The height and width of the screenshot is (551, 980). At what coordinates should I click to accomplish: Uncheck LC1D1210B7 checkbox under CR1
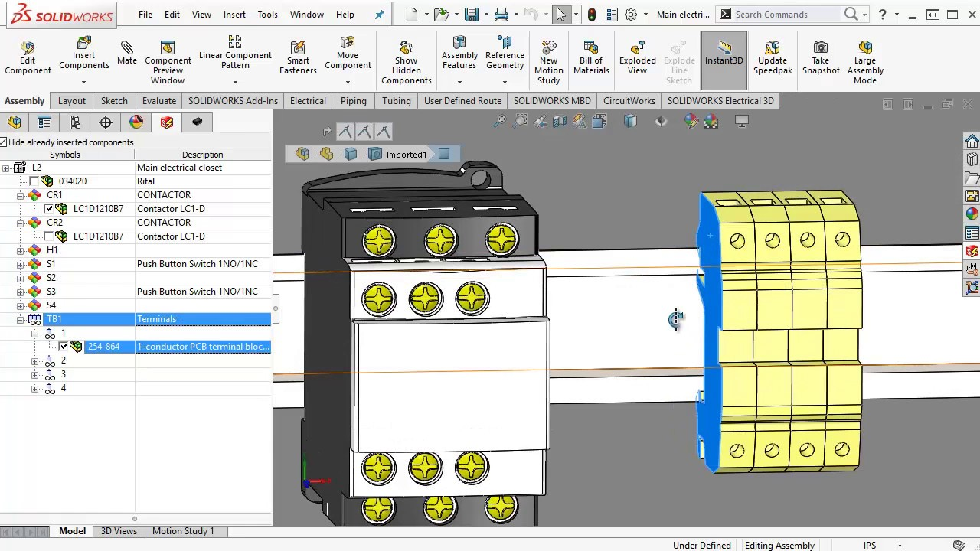coord(50,209)
